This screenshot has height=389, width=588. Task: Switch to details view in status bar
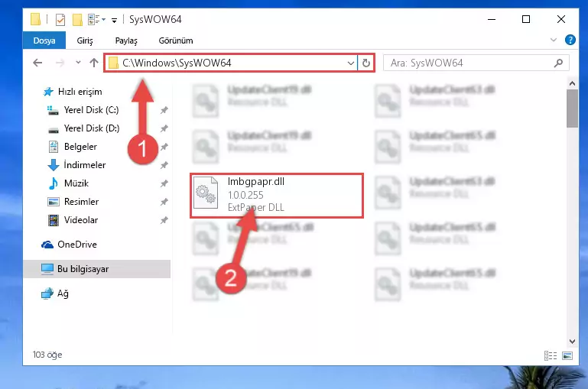[550, 355]
